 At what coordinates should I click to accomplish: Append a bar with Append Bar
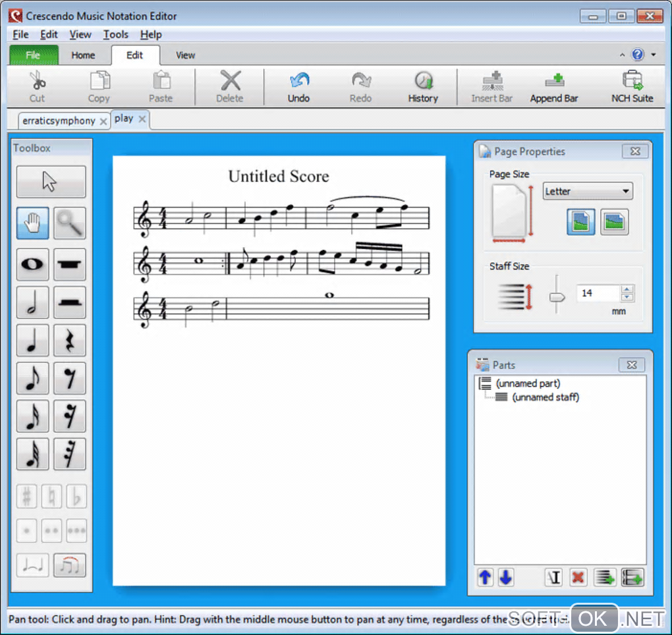pyautogui.click(x=554, y=87)
